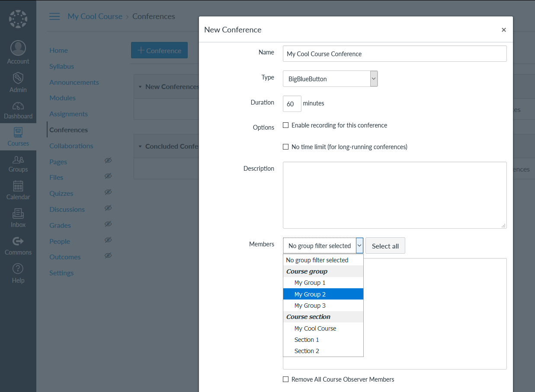Open the Account avatar in the sidebar

18,48
